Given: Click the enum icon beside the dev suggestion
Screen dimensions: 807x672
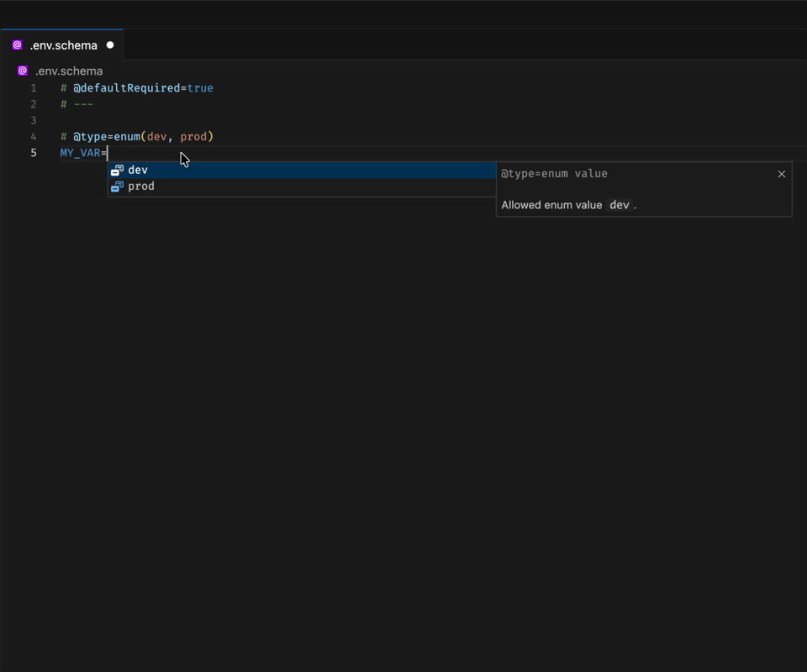Looking at the screenshot, I should tap(118, 169).
